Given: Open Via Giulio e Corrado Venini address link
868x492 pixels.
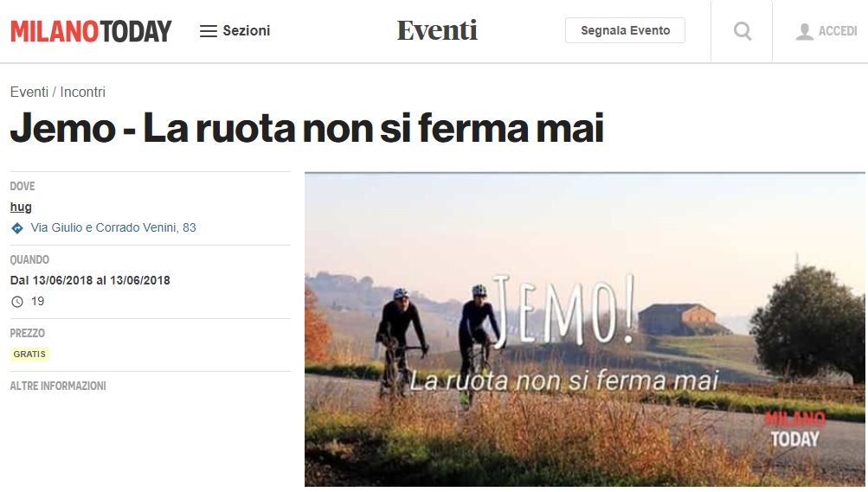Looking at the screenshot, I should 113,227.
